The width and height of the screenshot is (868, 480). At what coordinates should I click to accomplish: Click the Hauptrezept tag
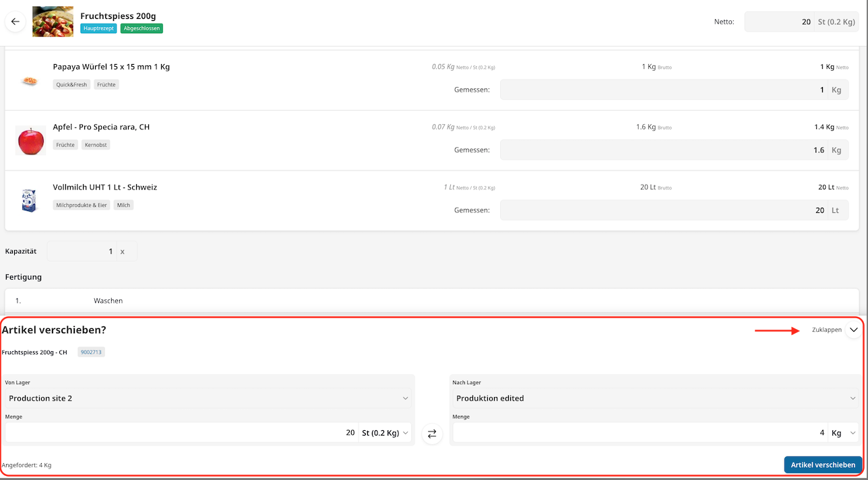[x=99, y=28]
